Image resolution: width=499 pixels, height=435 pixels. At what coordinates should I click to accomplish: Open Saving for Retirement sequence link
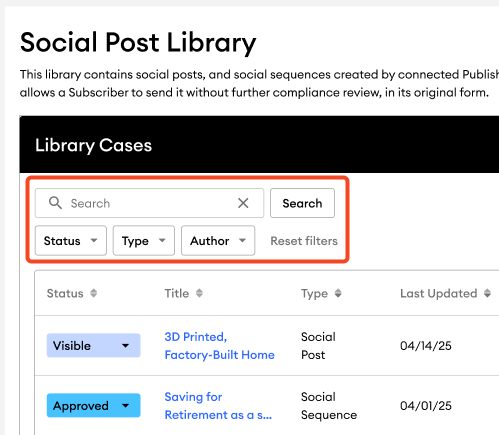coord(218,406)
